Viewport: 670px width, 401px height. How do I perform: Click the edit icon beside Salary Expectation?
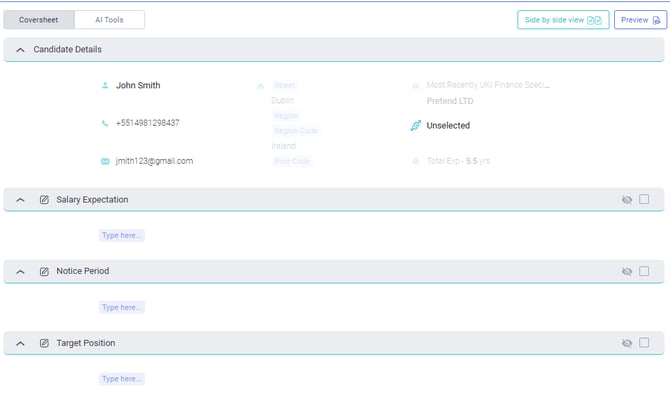click(44, 200)
